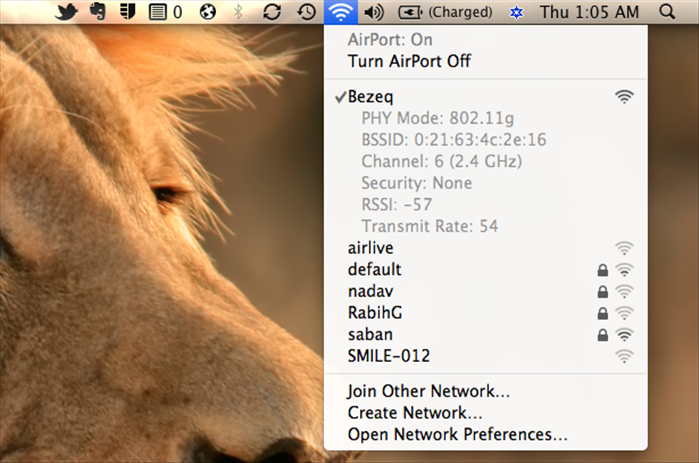
Task: Select the connected Bezeq network
Action: (486, 97)
